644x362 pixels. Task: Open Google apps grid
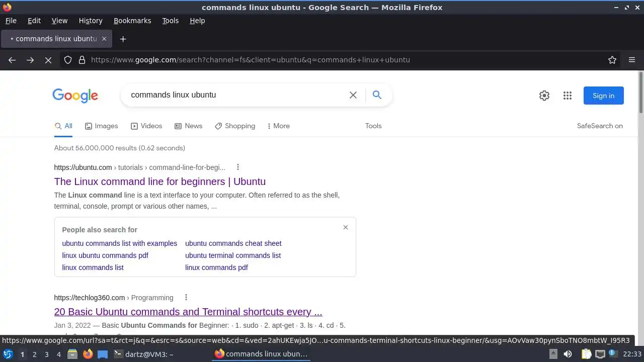pos(568,96)
